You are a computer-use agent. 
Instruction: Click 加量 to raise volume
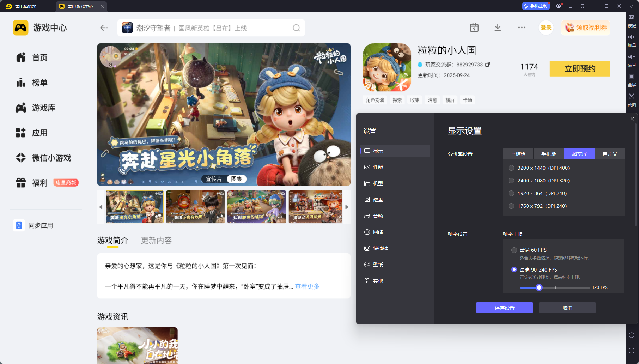click(632, 41)
